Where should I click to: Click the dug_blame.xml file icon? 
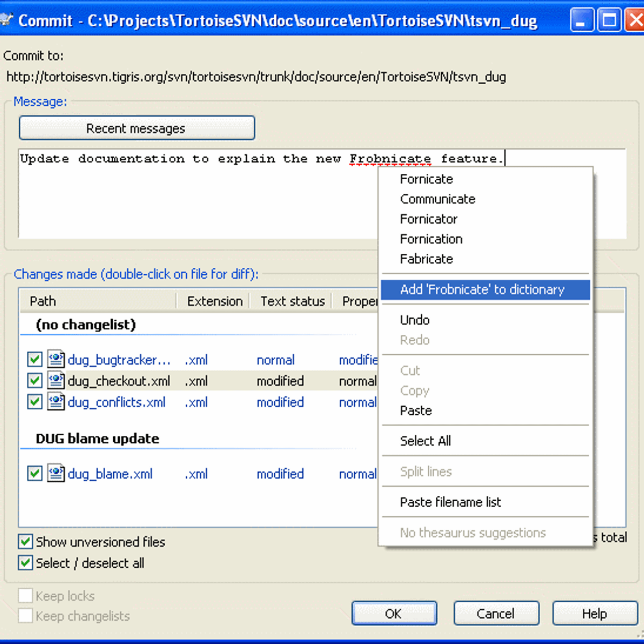56,474
